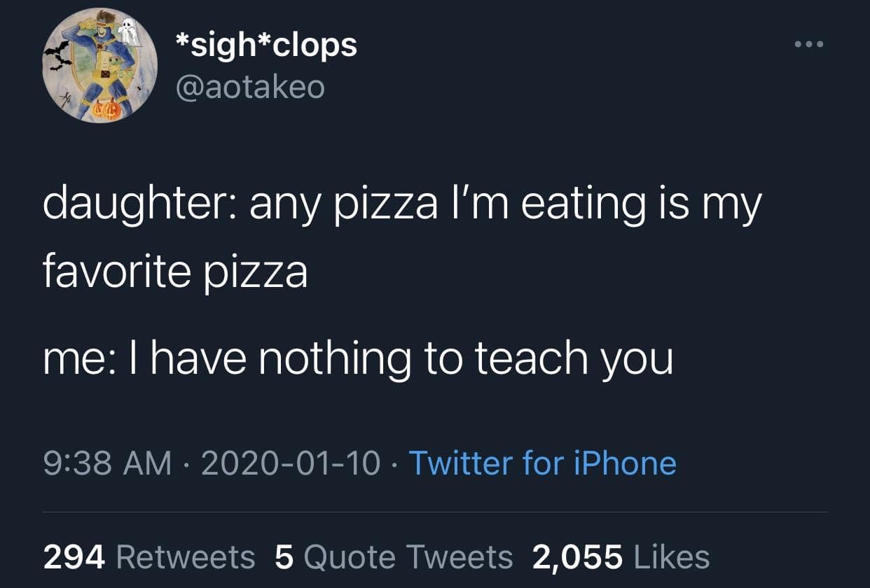Image resolution: width=870 pixels, height=588 pixels.
Task: View the Retweets list
Action: (185, 557)
